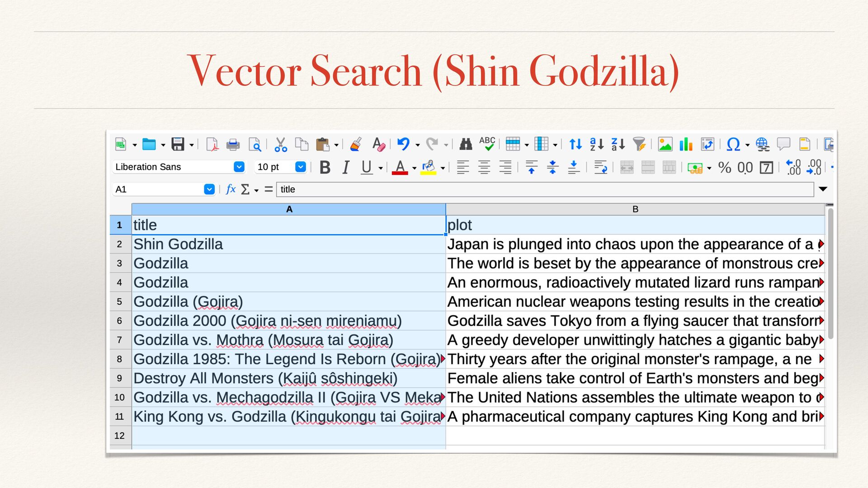
Task: Select the column B header
Action: coord(635,209)
